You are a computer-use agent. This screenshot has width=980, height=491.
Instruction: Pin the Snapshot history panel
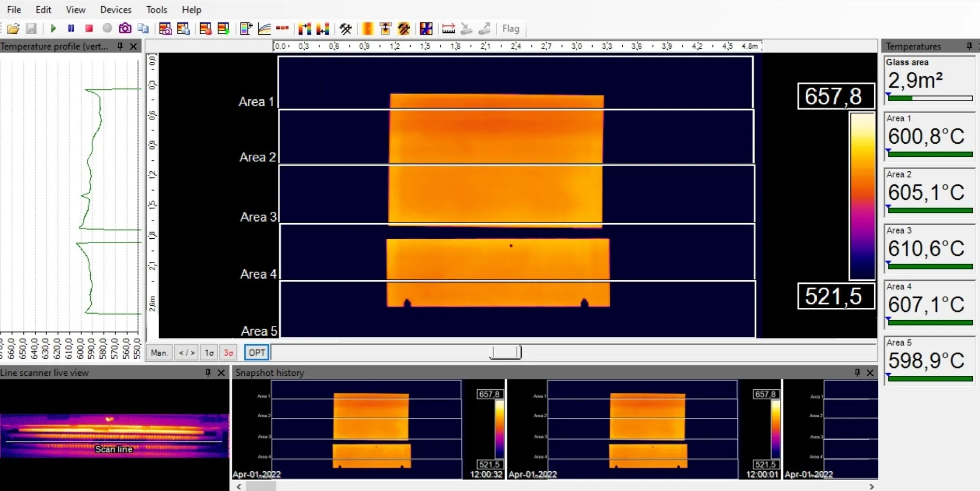click(857, 373)
